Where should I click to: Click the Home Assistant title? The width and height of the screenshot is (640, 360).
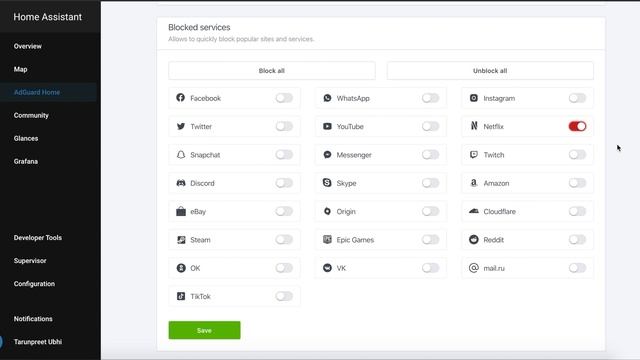tap(48, 17)
